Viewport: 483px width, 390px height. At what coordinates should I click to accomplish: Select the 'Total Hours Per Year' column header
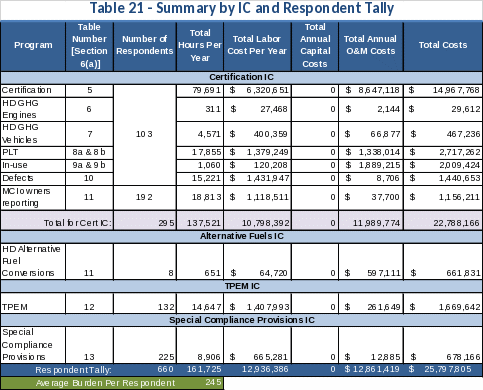click(200, 45)
